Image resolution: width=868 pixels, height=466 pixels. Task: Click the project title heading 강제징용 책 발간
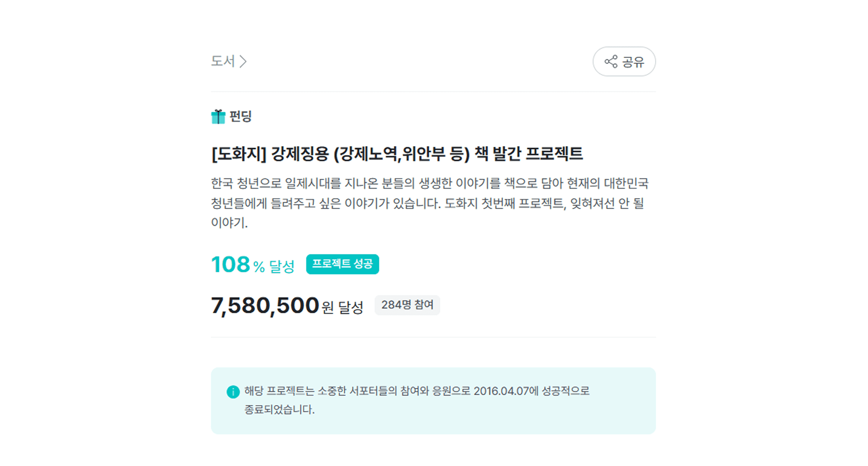[397, 154]
